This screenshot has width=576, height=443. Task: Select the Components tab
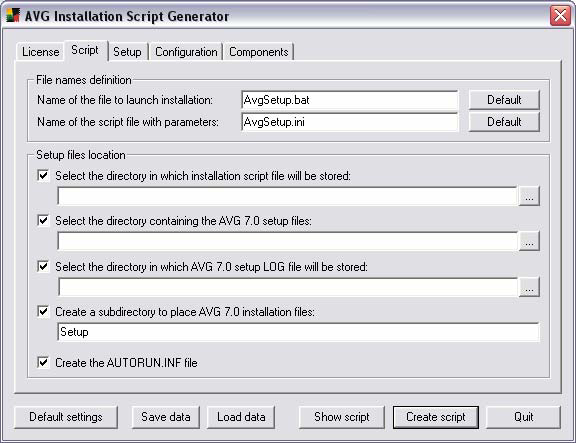[259, 52]
